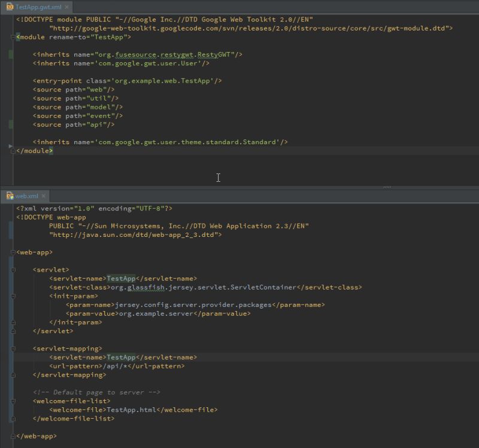Collapse fold marker at the </module> closing tag
This screenshot has width=479, height=448.
(x=13, y=151)
